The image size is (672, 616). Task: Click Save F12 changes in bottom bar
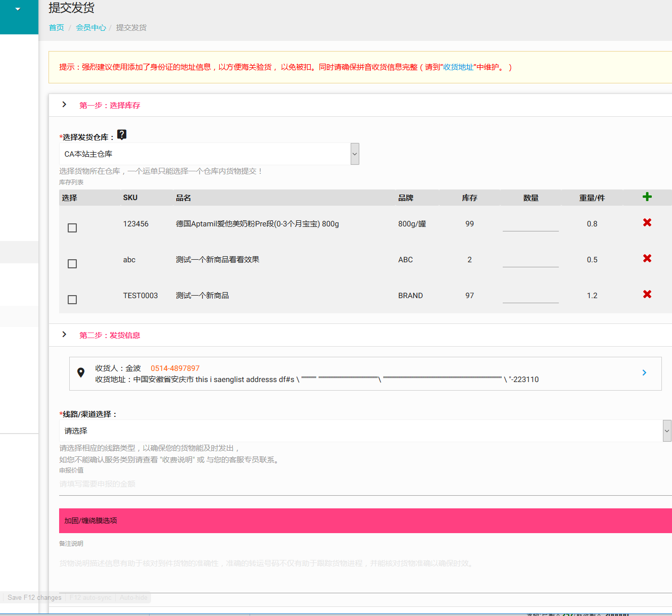(34, 597)
